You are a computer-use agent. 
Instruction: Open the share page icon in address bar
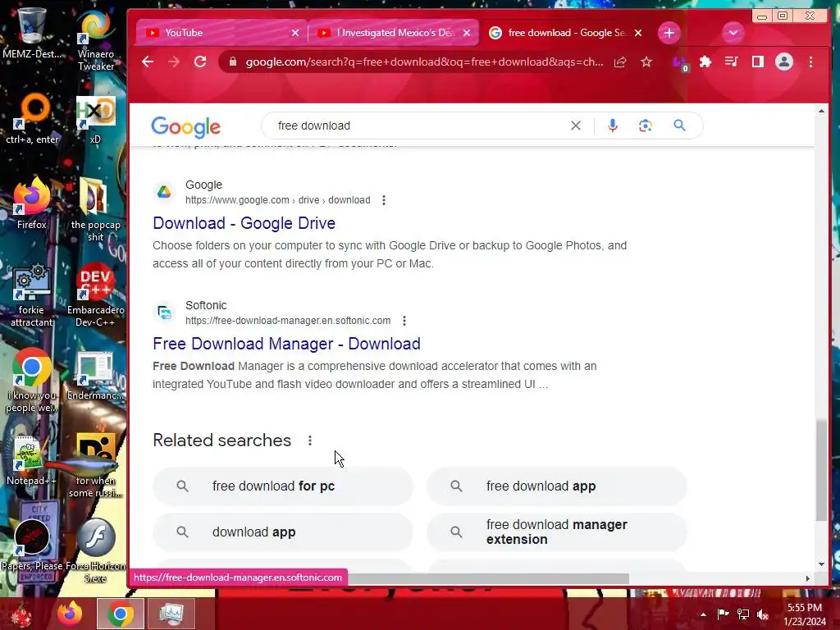[620, 62]
